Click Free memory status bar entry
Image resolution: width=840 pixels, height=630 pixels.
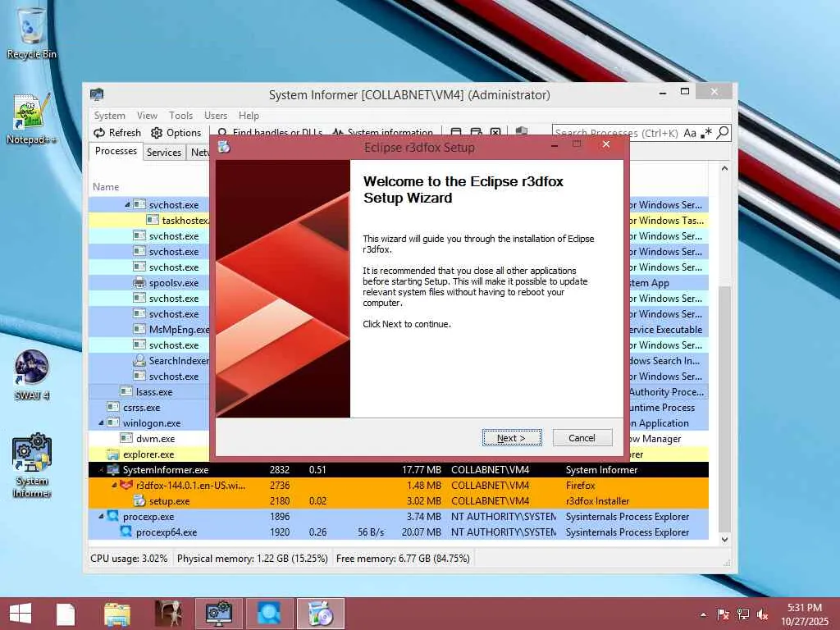coord(403,558)
